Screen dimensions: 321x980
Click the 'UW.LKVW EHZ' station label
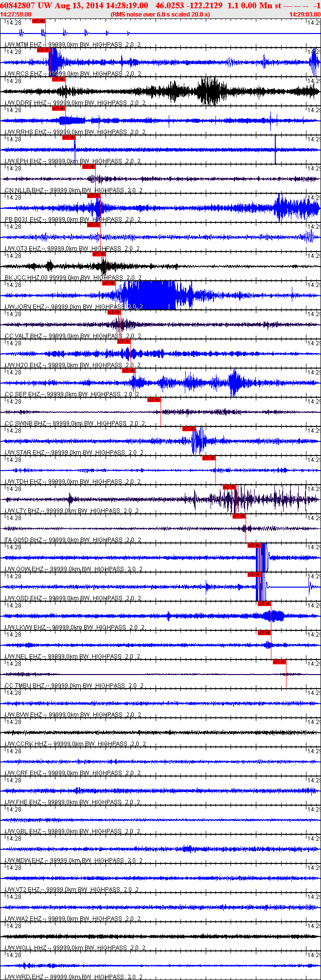click(25, 627)
